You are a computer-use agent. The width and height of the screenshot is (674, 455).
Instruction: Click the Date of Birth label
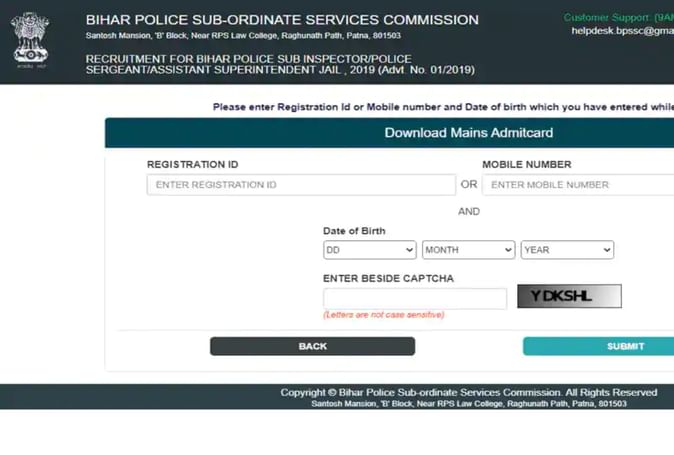tap(354, 232)
